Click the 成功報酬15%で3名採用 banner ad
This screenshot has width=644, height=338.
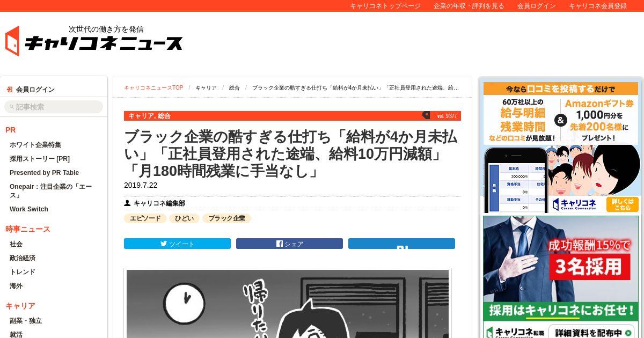pyautogui.click(x=560, y=277)
